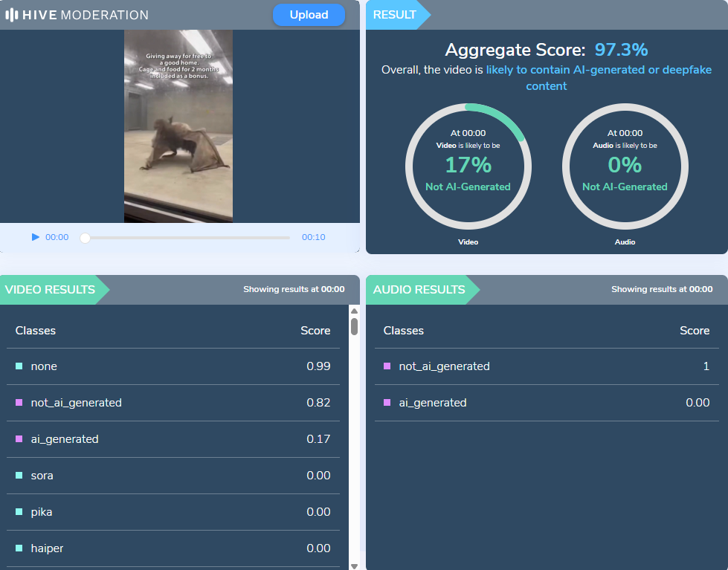
Task: Click the audio not_ai_generated marker
Action: (387, 366)
